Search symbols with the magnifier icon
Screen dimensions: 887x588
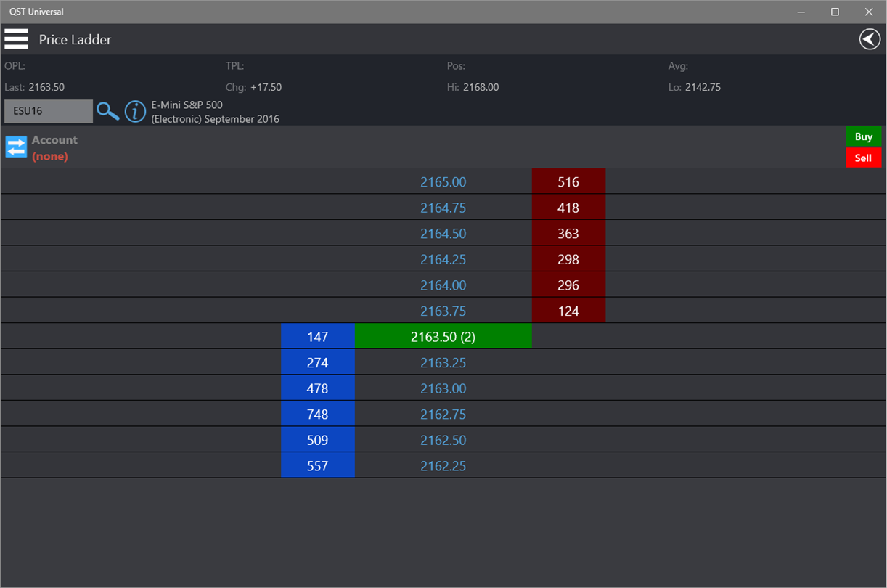tap(108, 112)
